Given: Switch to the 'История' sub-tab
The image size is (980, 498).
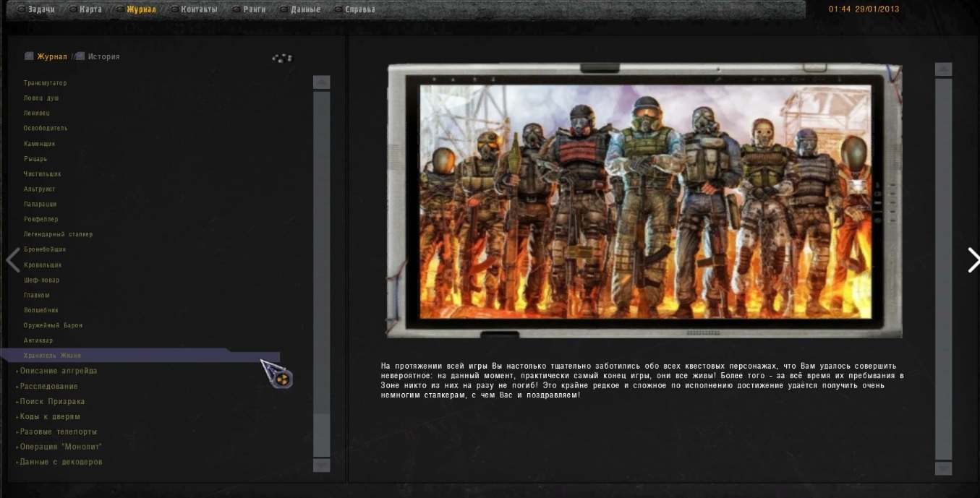Looking at the screenshot, I should coord(103,56).
